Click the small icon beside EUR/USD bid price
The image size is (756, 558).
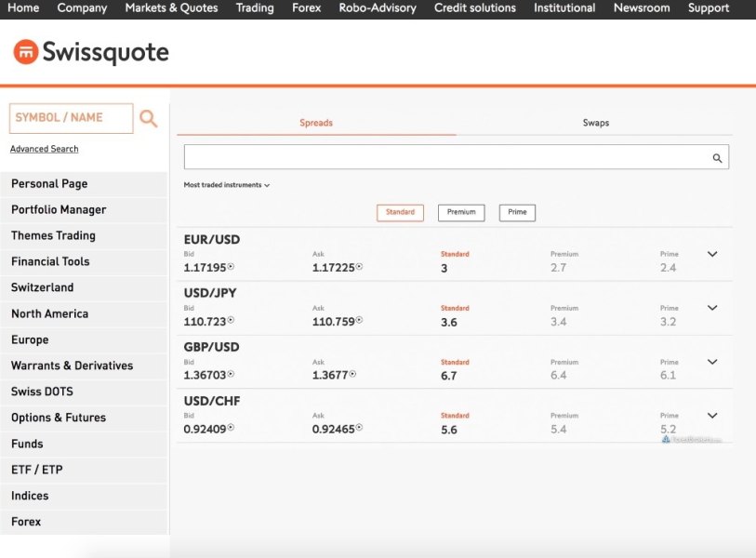point(231,267)
